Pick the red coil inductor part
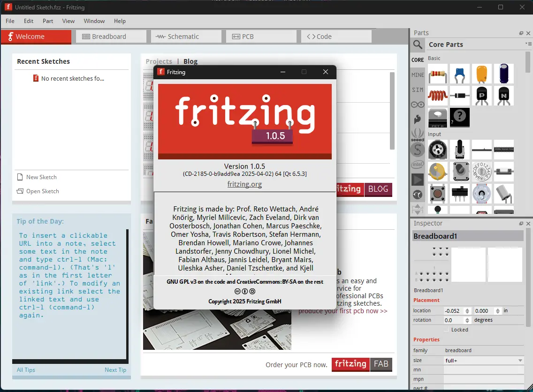533x392 pixels. (x=437, y=96)
